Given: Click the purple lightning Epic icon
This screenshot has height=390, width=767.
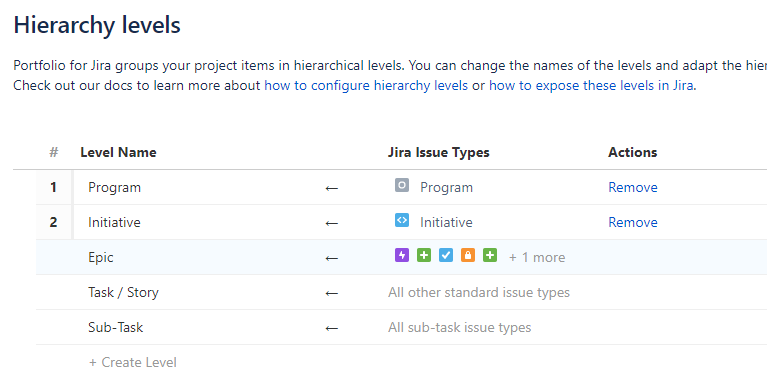Looking at the screenshot, I should 402,255.
